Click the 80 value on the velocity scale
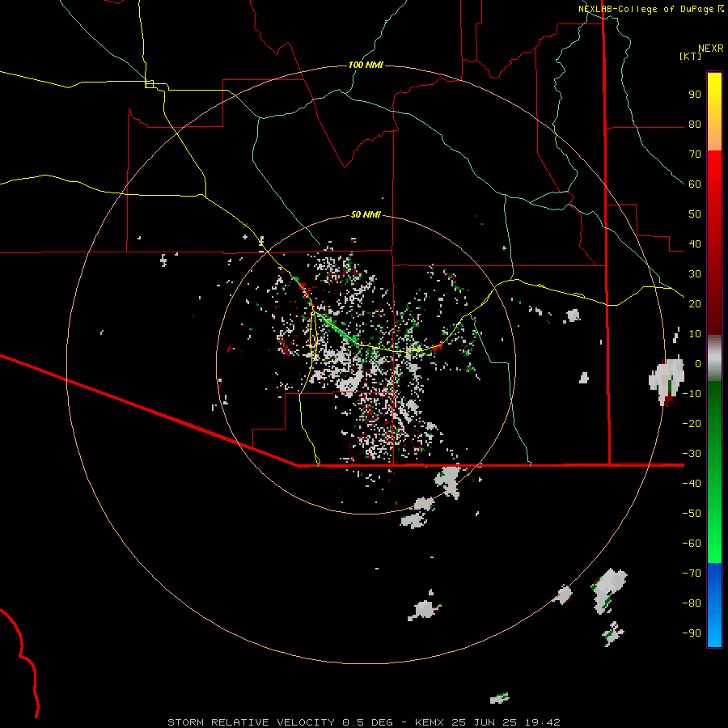The image size is (728, 728). pos(695,125)
